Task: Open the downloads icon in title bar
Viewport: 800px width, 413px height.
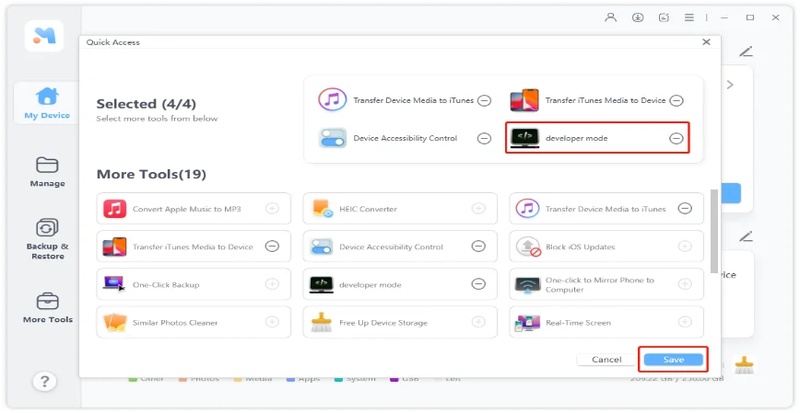Action: (637, 17)
